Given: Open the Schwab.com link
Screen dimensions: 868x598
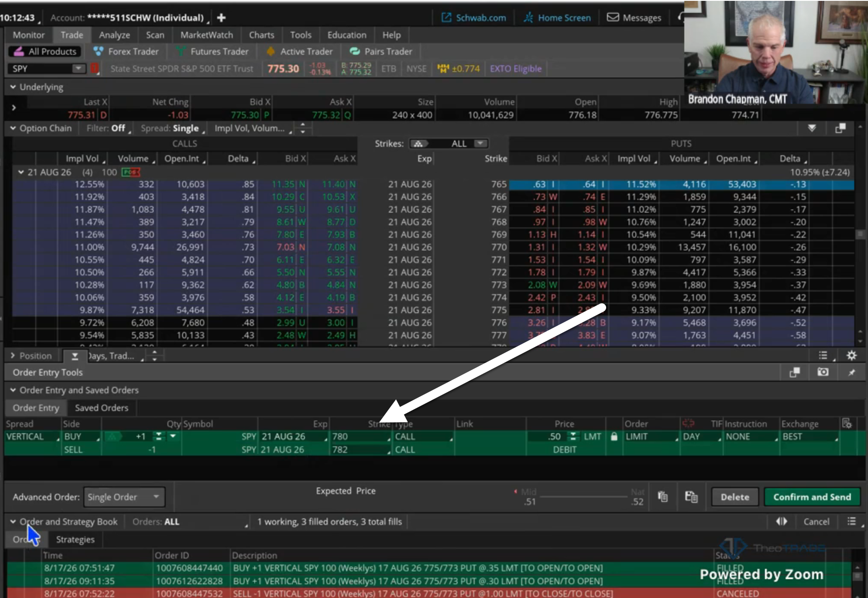Looking at the screenshot, I should click(474, 18).
